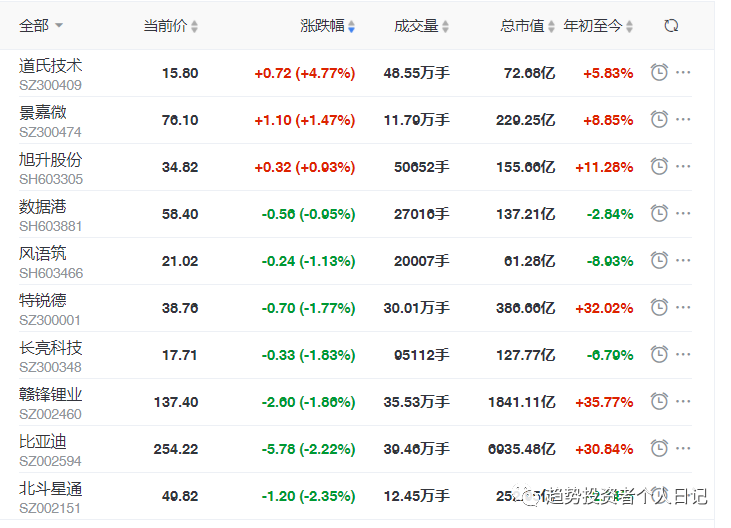Click volume 12.45万手

416,496
